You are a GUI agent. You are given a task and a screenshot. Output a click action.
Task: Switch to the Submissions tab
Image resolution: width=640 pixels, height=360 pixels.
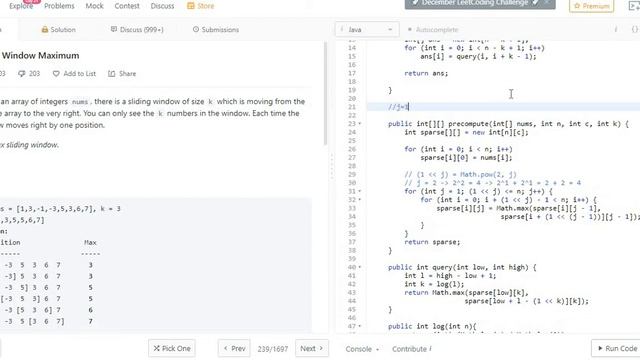coord(216,29)
